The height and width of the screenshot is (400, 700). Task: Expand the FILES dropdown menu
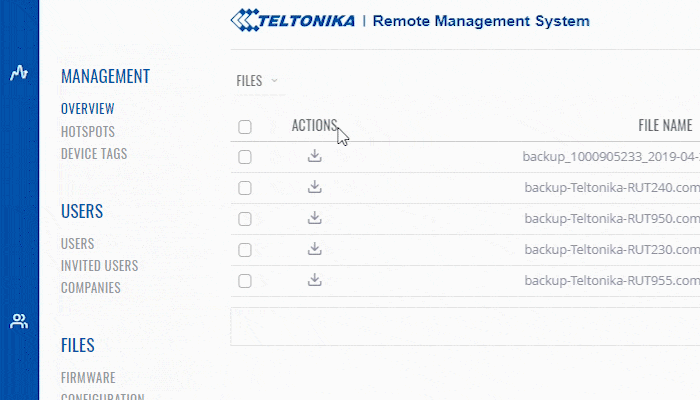click(256, 81)
